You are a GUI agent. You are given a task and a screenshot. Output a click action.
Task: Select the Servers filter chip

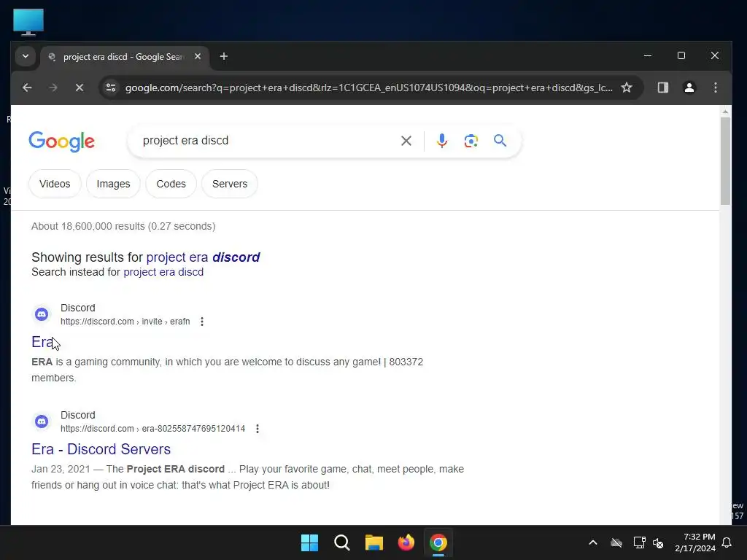230,184
